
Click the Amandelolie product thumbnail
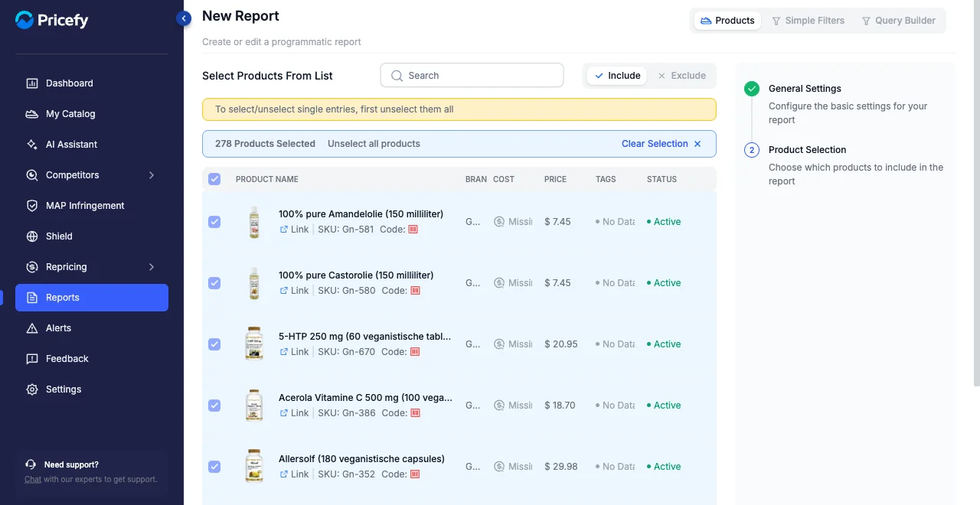[254, 222]
